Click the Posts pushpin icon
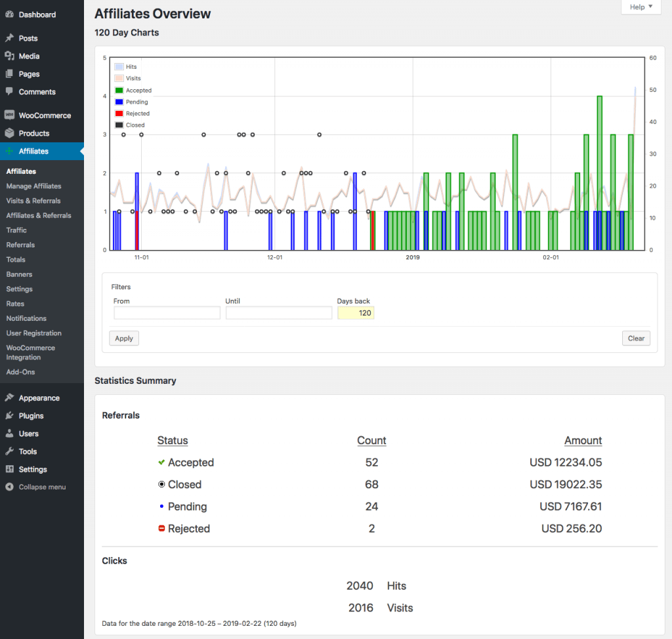Image resolution: width=672 pixels, height=639 pixels. (9, 38)
